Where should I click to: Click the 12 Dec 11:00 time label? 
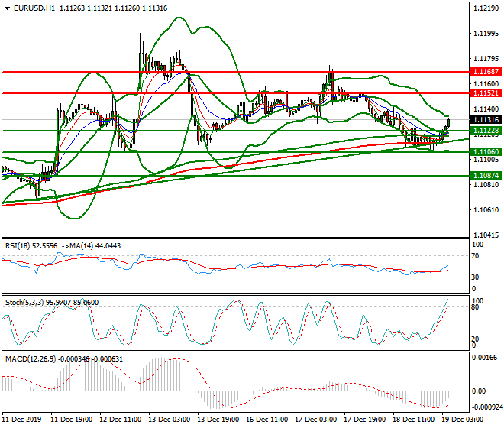point(120,420)
